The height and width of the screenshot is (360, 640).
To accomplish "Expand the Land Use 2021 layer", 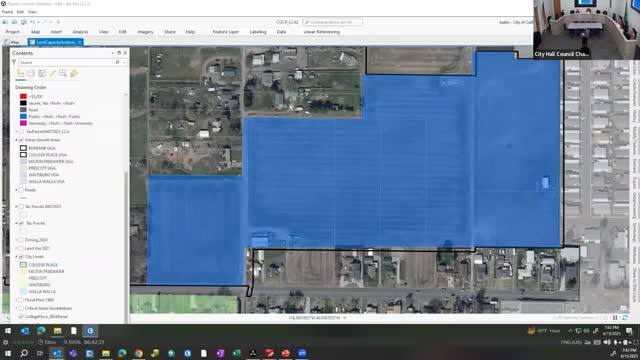I will pos(17,248).
